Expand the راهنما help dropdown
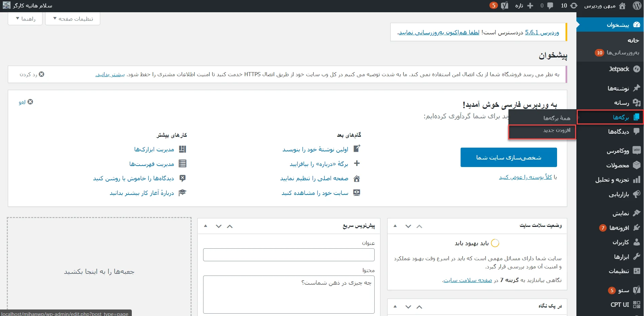 (x=25, y=19)
